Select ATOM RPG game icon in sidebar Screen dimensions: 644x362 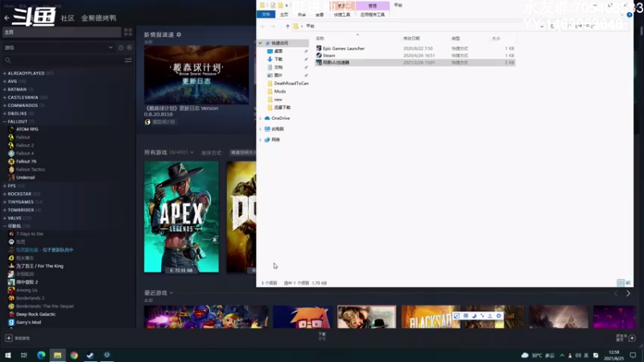11,130
